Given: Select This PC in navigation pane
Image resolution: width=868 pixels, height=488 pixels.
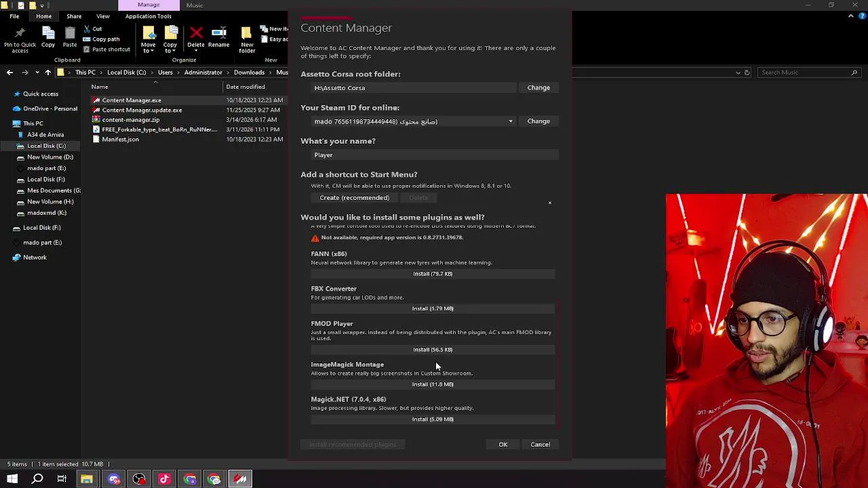Looking at the screenshot, I should pos(33,123).
